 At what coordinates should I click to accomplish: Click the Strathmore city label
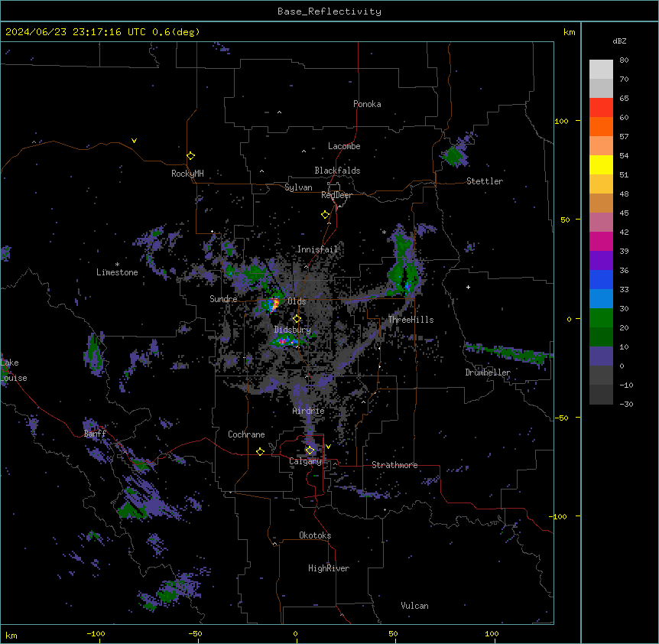pyautogui.click(x=394, y=465)
